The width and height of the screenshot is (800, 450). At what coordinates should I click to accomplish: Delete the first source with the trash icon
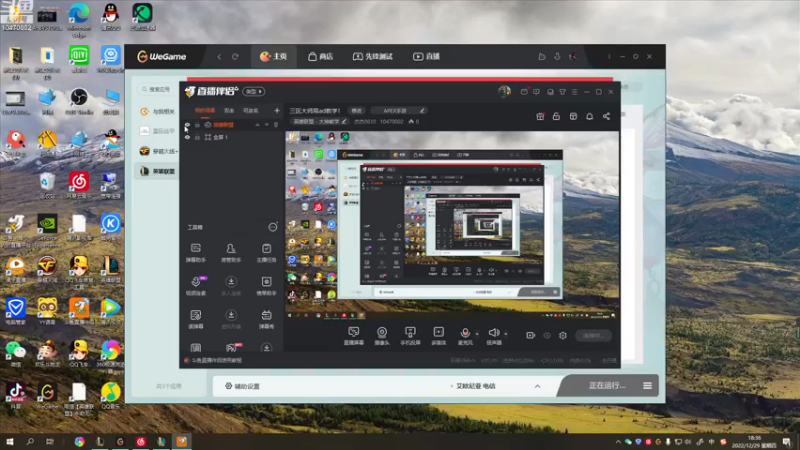pos(276,124)
